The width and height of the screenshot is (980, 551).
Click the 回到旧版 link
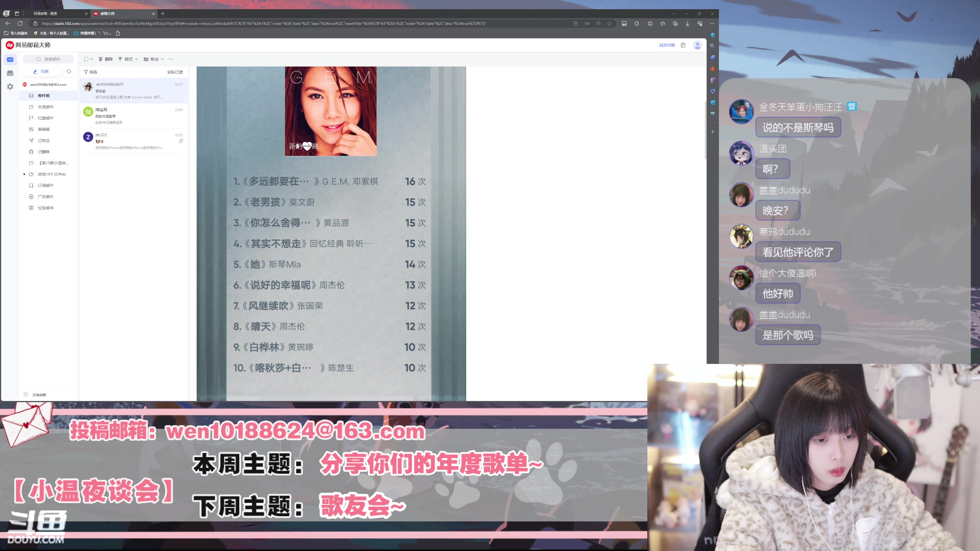click(667, 45)
